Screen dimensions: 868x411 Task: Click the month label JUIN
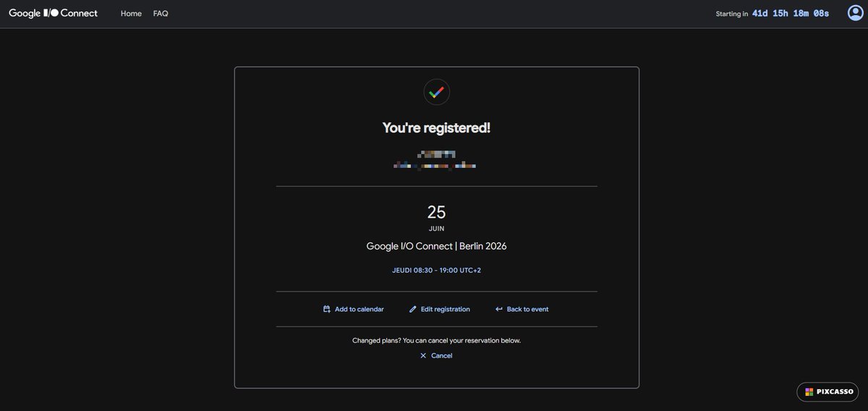coord(437,229)
